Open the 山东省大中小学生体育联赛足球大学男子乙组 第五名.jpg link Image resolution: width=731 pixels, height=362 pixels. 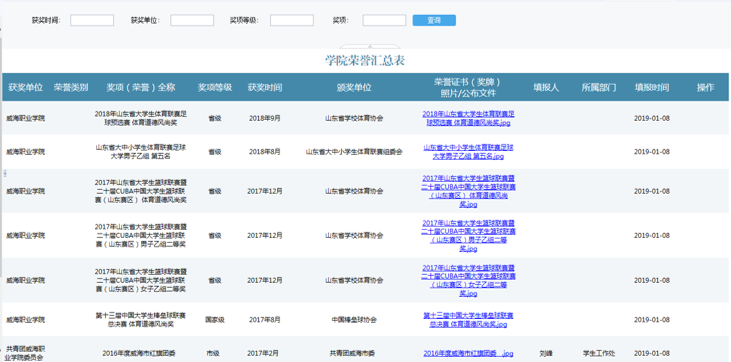click(468, 152)
